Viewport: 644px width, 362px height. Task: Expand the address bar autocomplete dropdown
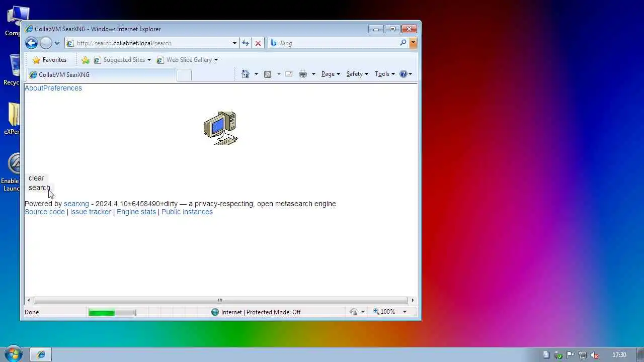(234, 43)
